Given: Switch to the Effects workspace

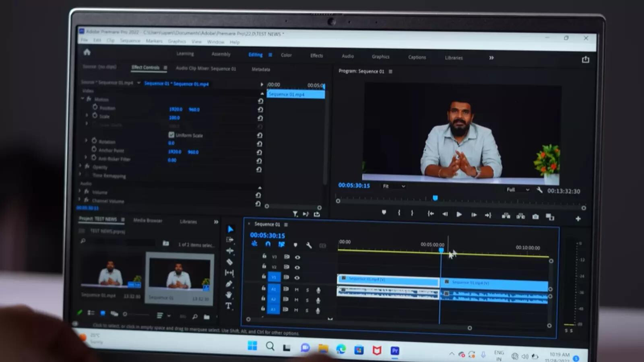Looking at the screenshot, I should [316, 56].
